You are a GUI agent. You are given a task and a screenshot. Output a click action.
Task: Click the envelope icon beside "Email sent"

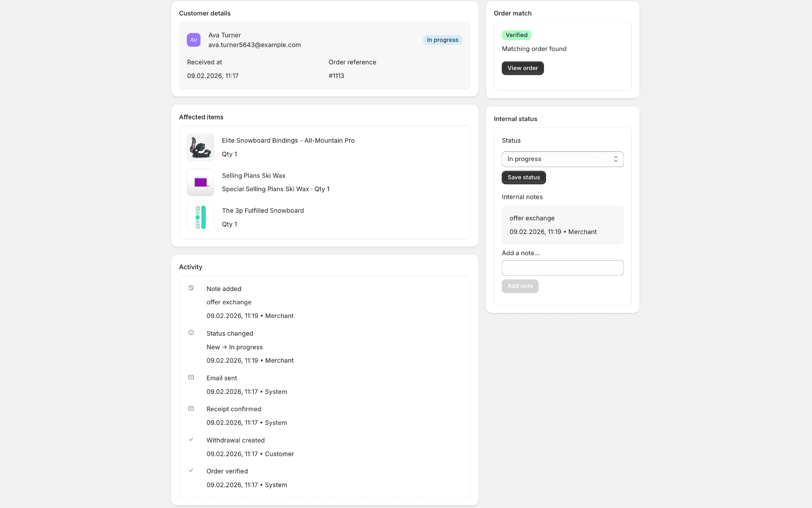(191, 377)
